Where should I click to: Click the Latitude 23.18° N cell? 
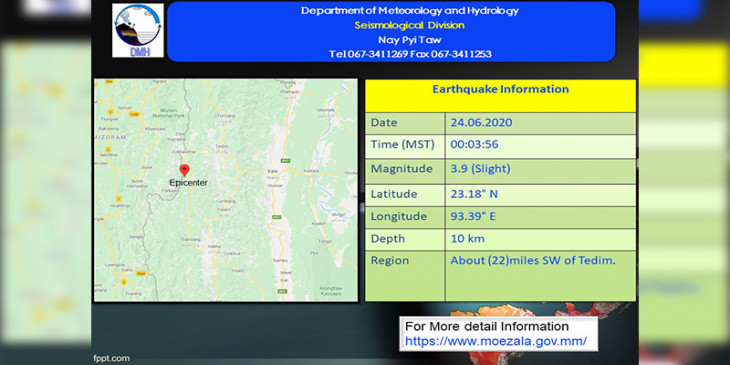(x=541, y=194)
